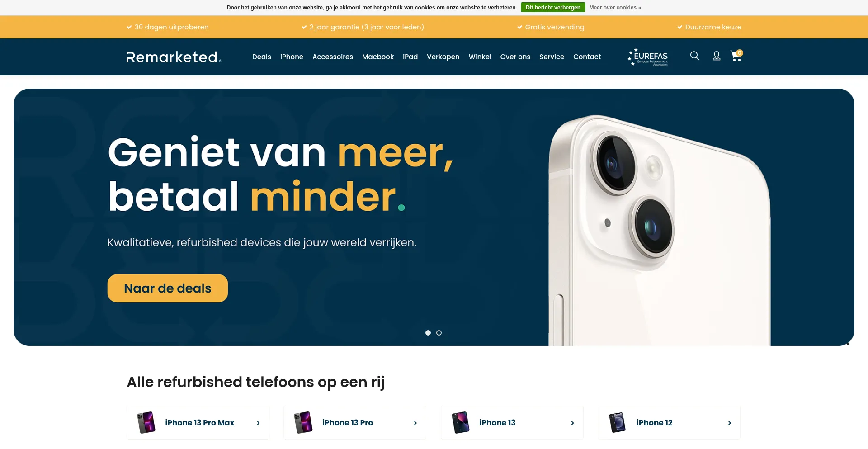The width and height of the screenshot is (868, 449).
Task: Open the search magnifier icon
Action: click(x=695, y=56)
